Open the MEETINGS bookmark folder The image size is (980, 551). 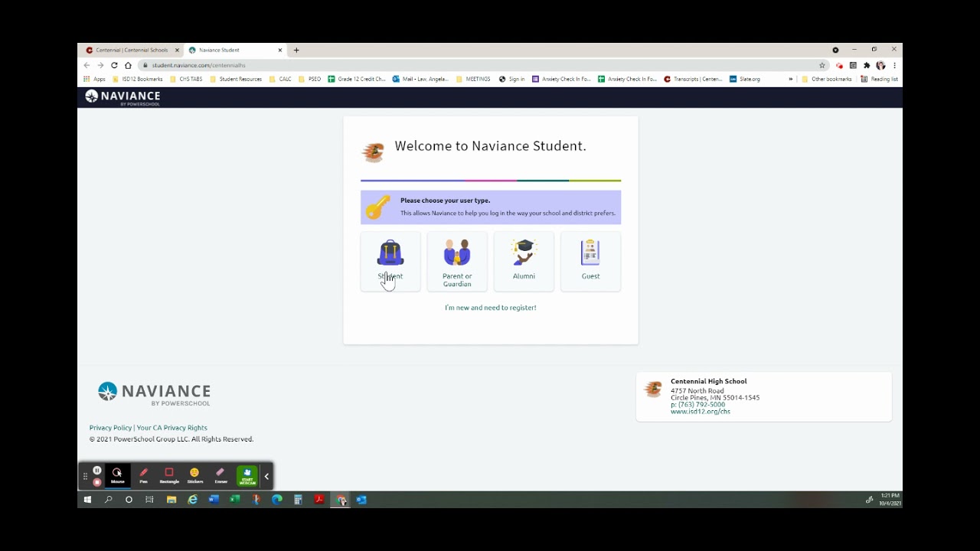click(473, 79)
